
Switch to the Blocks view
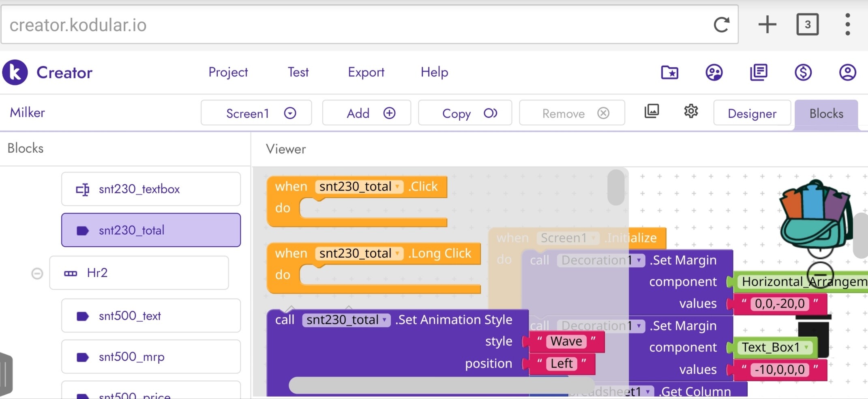click(x=826, y=114)
